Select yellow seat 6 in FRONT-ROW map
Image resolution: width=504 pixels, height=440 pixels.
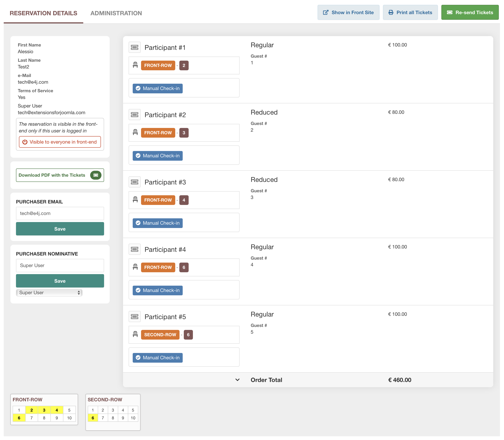coord(19,418)
